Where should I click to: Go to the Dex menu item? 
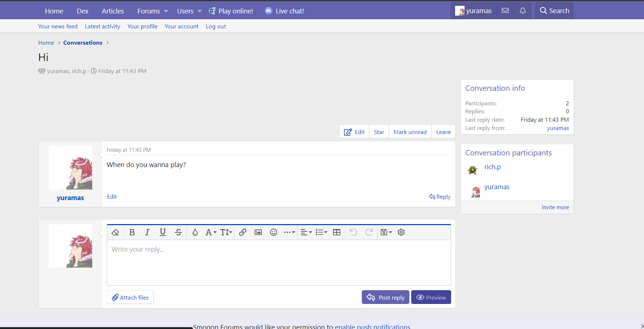(82, 11)
